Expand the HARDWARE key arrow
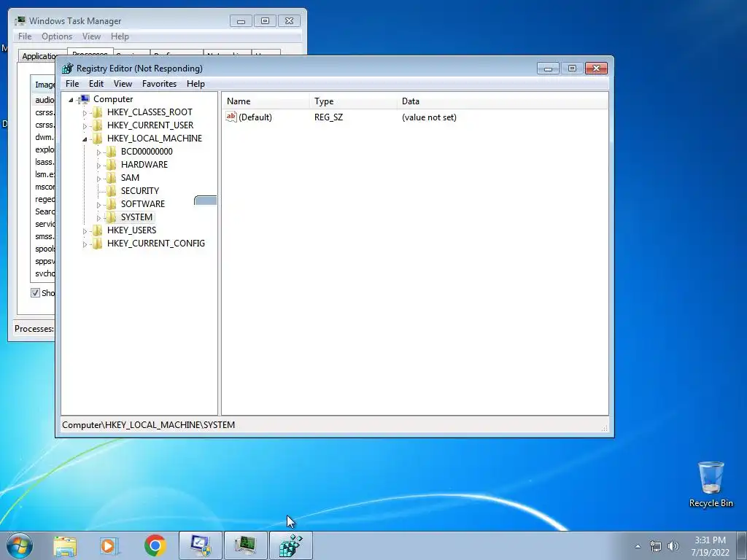Viewport: 747px width, 560px height. tap(98, 166)
